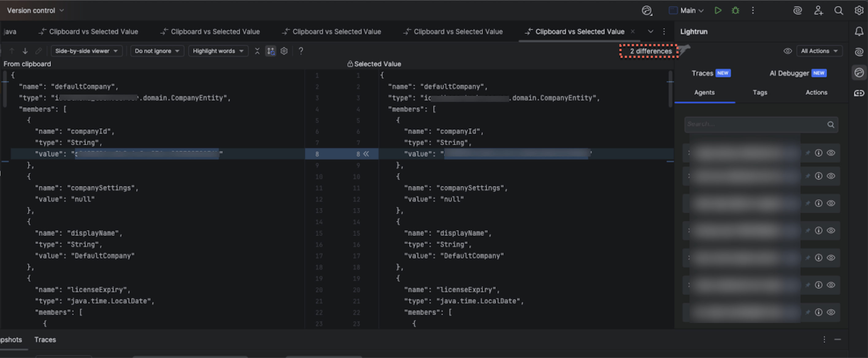The height and width of the screenshot is (358, 868).
Task: Click collapse unchanged fragments icon
Action: pyautogui.click(x=257, y=51)
